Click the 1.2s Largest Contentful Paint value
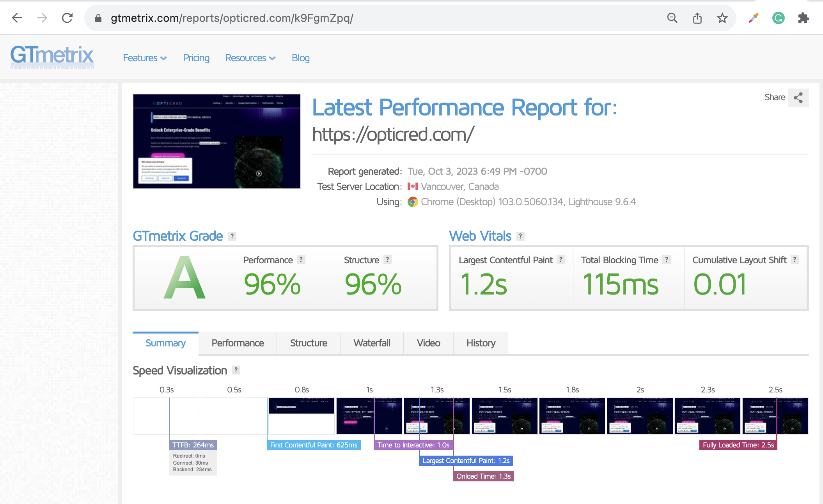 483,284
